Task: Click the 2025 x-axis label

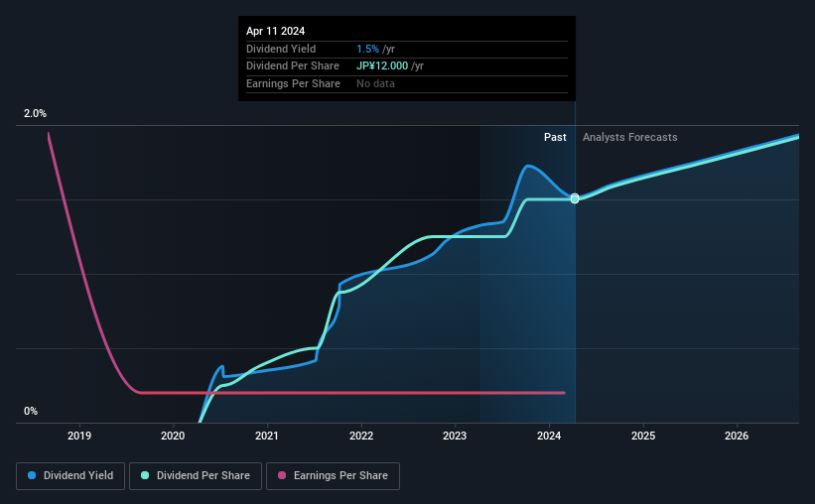Action: click(x=643, y=436)
